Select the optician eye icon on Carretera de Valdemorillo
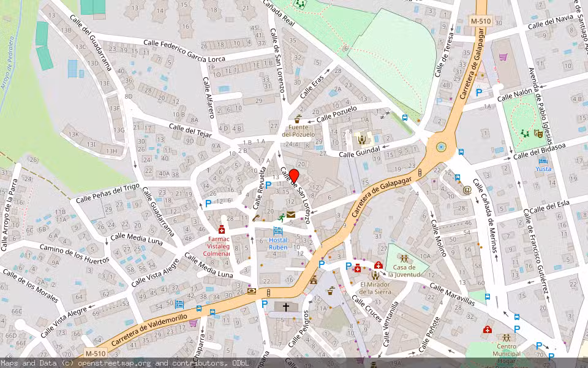Screen dimensions: 588x368 [x=251, y=290]
